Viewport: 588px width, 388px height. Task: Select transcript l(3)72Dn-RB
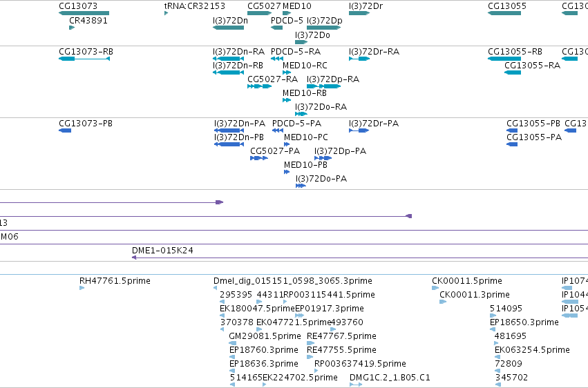click(x=228, y=72)
